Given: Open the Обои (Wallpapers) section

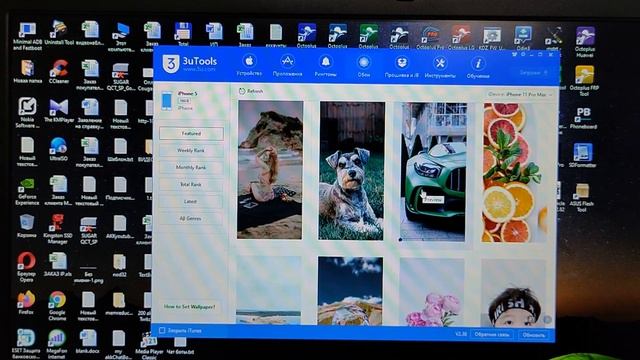Looking at the screenshot, I should pos(363,67).
